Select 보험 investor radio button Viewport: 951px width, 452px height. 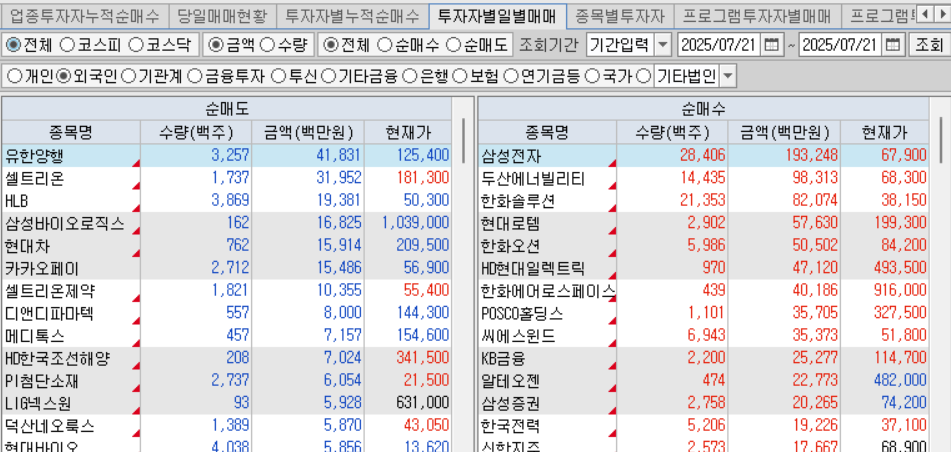460,76
